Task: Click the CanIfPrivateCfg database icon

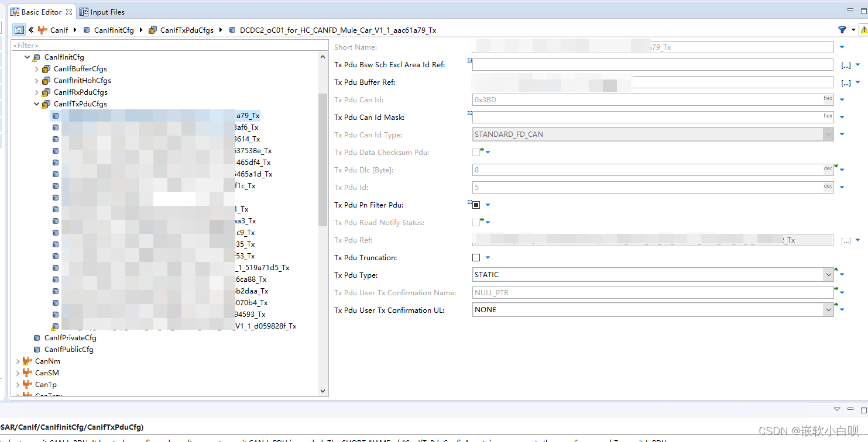Action: click(x=37, y=338)
